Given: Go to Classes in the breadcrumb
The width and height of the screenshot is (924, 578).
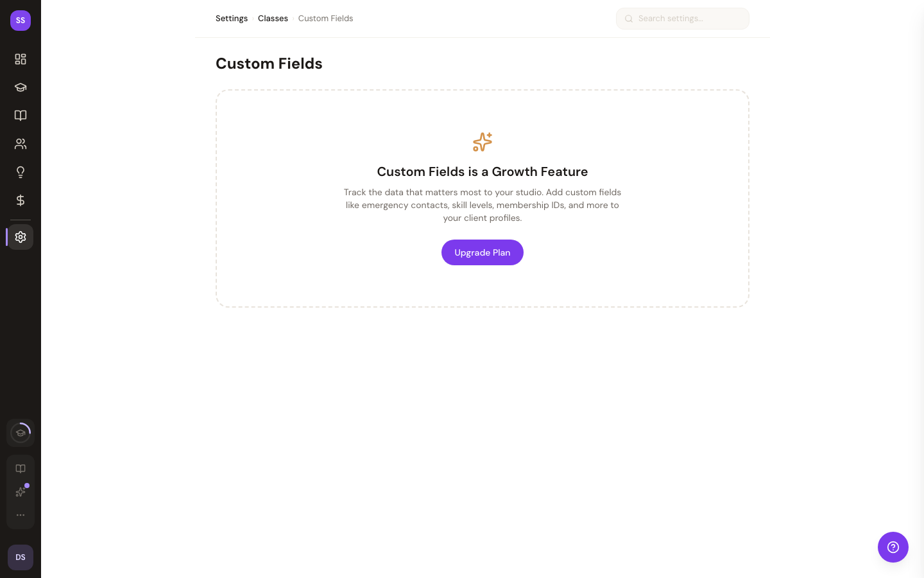Looking at the screenshot, I should pos(273,19).
